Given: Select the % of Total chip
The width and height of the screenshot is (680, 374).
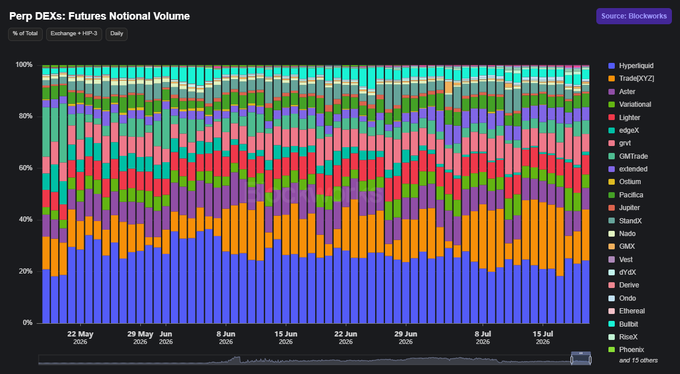Looking at the screenshot, I should pyautogui.click(x=25, y=34).
